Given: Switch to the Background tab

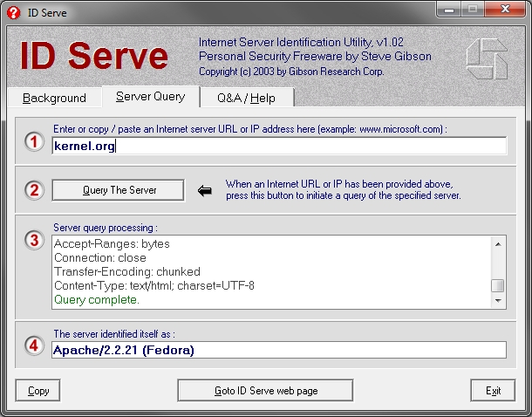Looking at the screenshot, I should 54,98.
